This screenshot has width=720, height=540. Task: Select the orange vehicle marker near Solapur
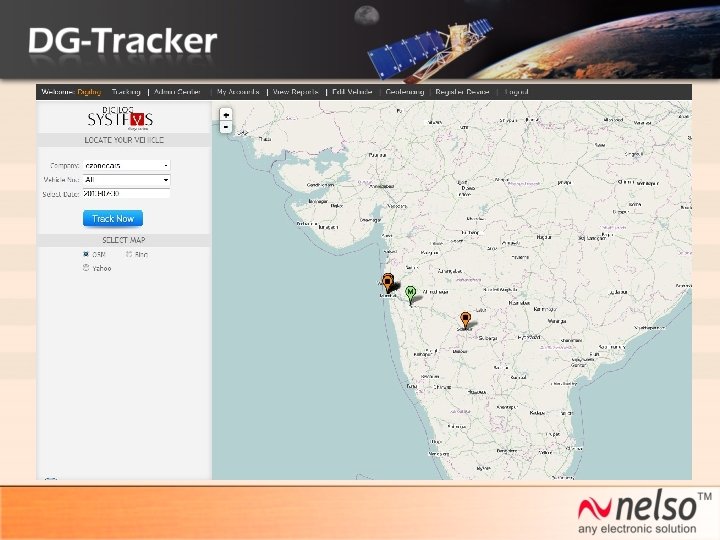point(465,321)
